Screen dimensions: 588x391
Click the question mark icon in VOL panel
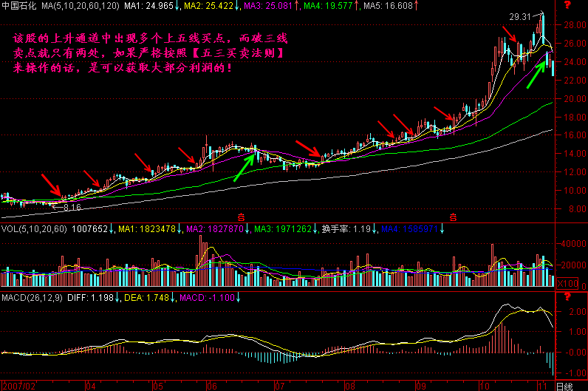567,230
